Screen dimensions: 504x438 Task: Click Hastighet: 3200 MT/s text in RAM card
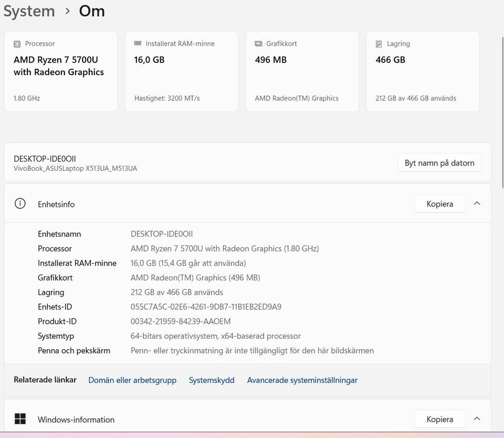[167, 98]
